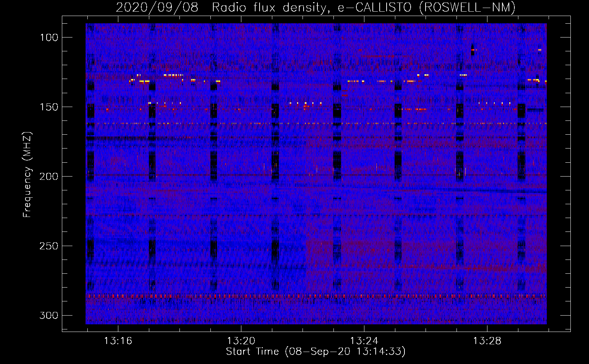Click the 'Start Time (08-Sep-20 13:14:33)' label
Screen dimensions: 589x364
pos(316,352)
